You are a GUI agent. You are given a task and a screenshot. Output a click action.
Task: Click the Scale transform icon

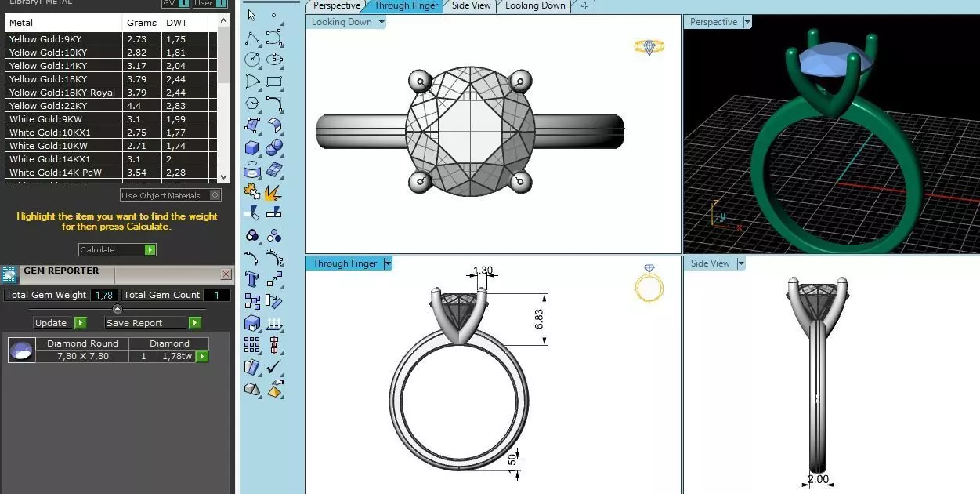coord(274,279)
